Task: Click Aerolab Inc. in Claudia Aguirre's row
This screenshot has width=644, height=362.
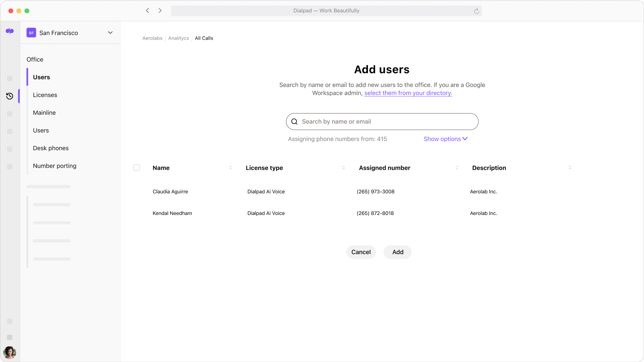Action: (x=483, y=192)
